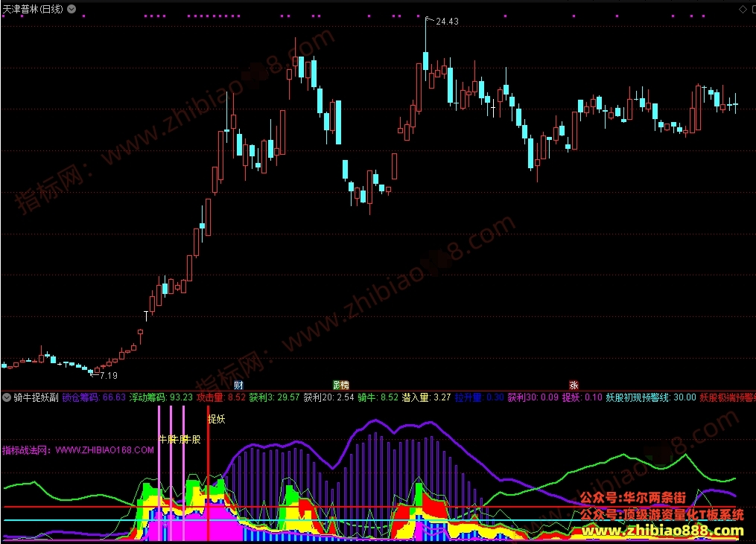Click the 公众号:顶级游资量化T板系统 text
This screenshot has height=544, width=756.
point(662,515)
